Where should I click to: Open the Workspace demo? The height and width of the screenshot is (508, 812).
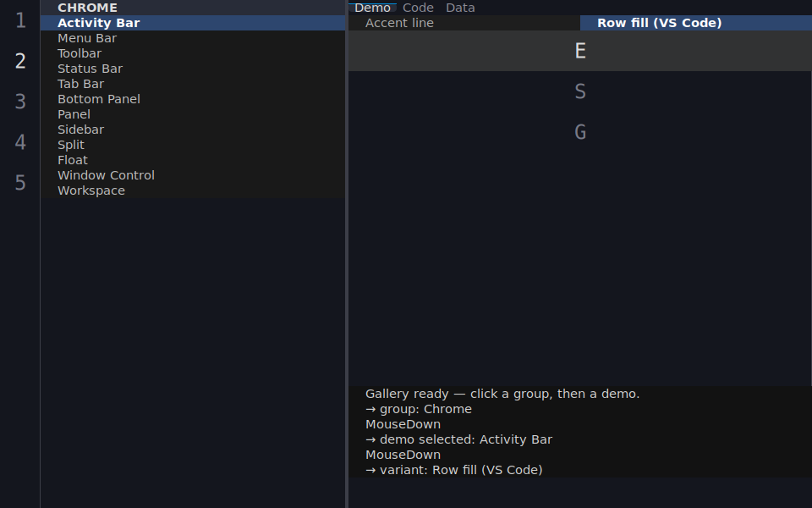(x=193, y=190)
